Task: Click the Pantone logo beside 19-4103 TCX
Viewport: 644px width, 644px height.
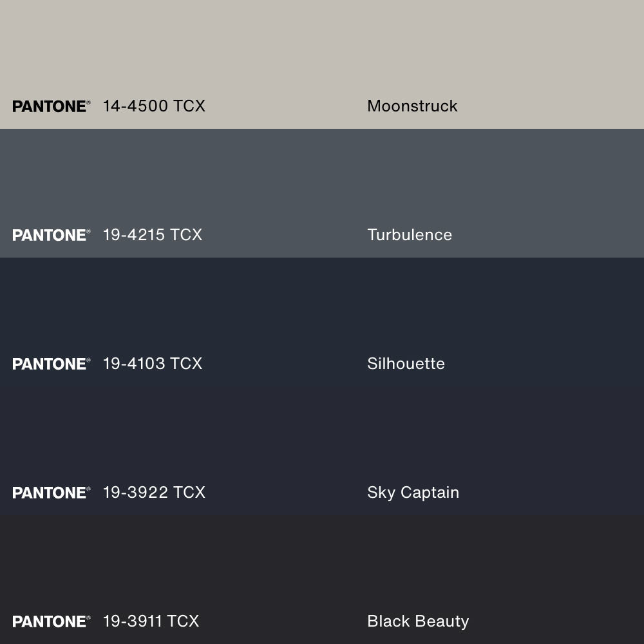Action: [x=51, y=364]
